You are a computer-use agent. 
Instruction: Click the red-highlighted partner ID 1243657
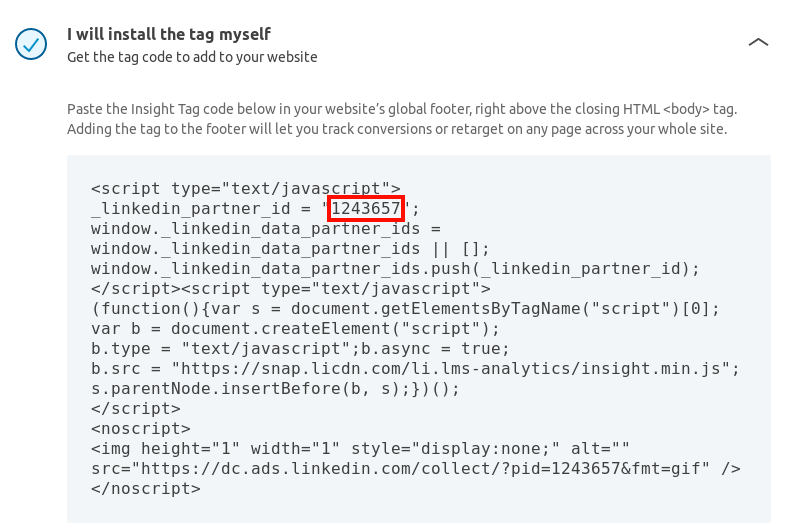[366, 209]
